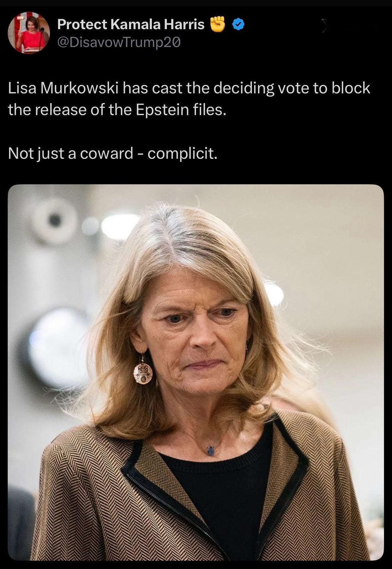Click the raised fist emoji beside name
Image resolution: width=392 pixels, height=569 pixels.
(x=218, y=24)
